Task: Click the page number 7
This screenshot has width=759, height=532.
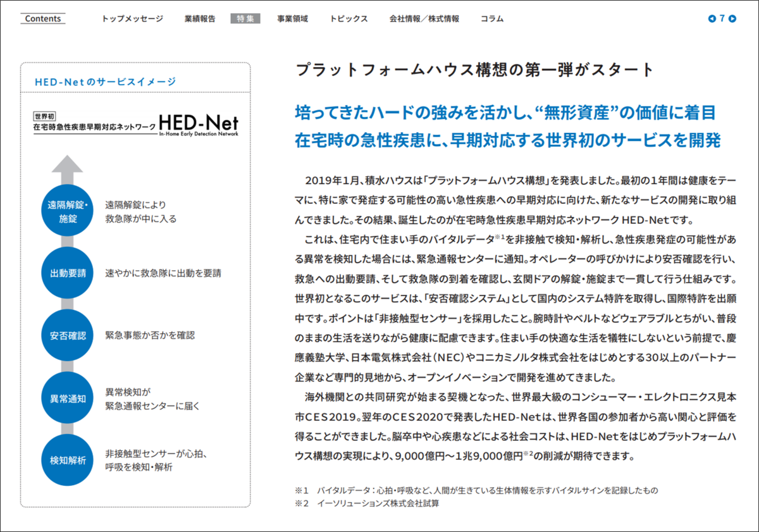Action: pos(722,18)
